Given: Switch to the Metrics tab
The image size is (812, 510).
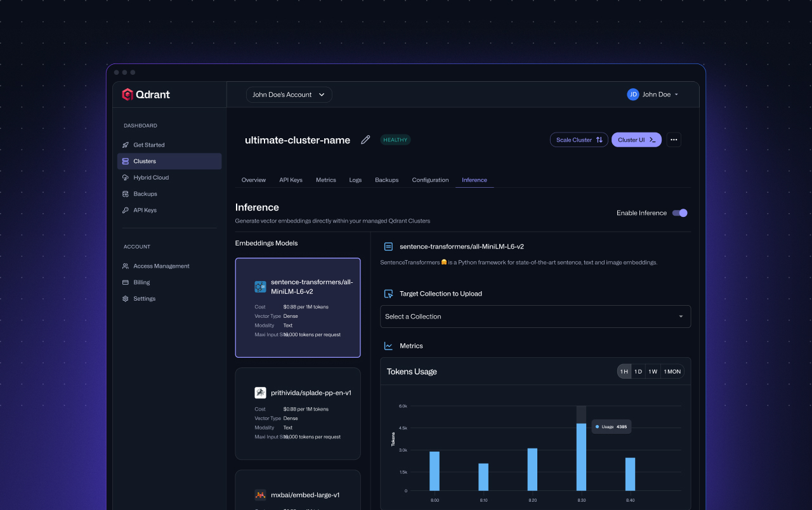Looking at the screenshot, I should click(x=325, y=180).
